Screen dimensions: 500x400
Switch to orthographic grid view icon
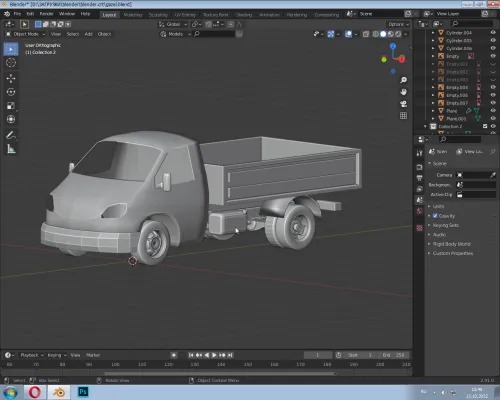coord(403,116)
